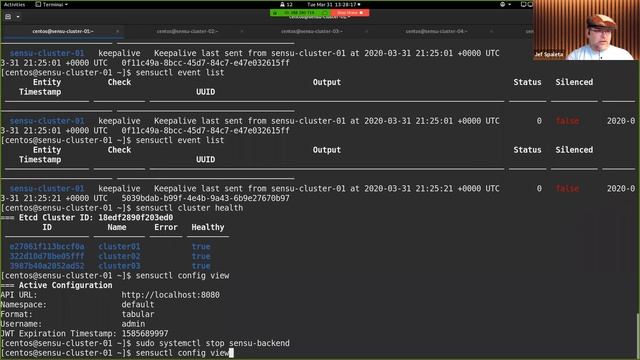Click the 'Active Configuration' heading
640x360 pixels.
click(65, 285)
